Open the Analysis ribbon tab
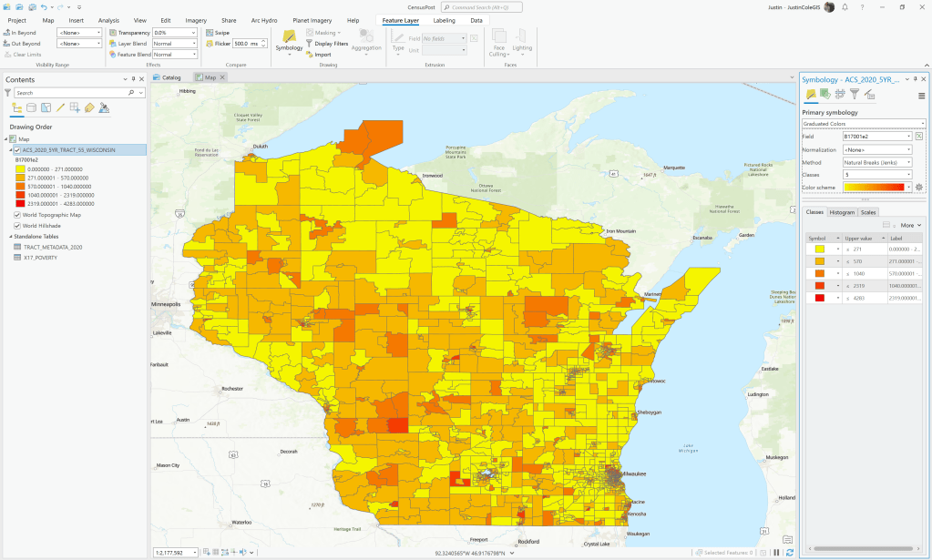The image size is (932, 560). click(108, 20)
